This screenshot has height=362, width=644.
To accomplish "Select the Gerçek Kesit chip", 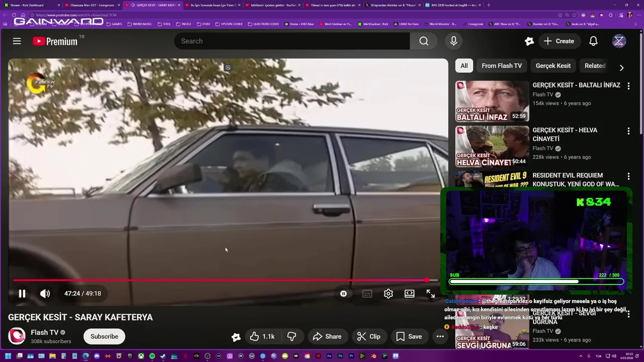I will pos(553,66).
